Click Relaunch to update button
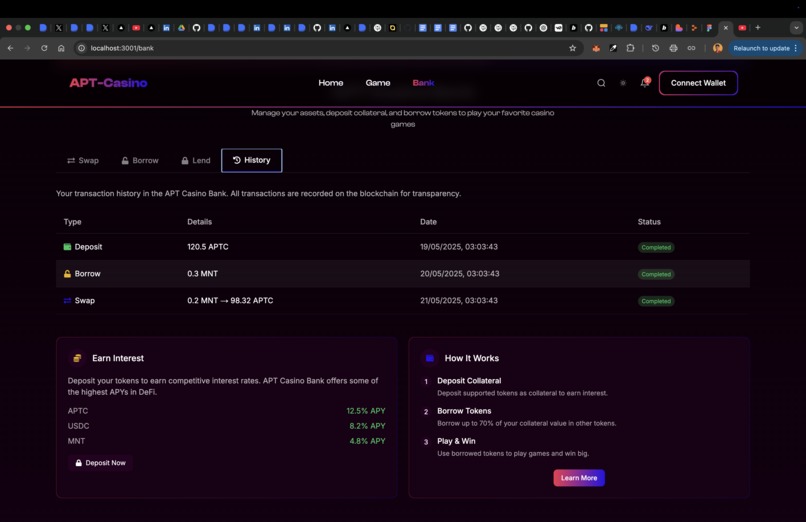Screen dimensions: 806x522 765,48
